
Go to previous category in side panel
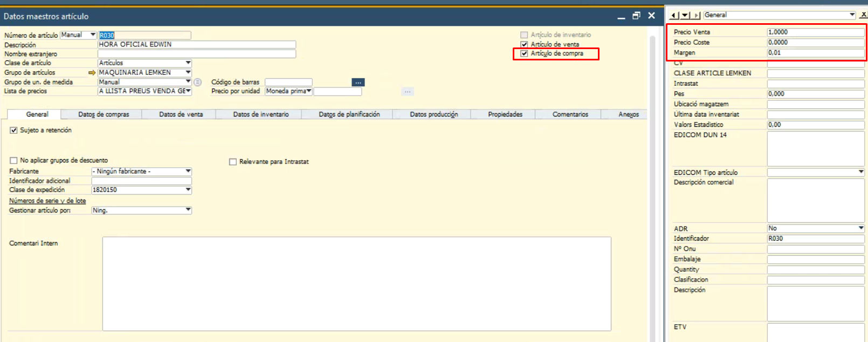tap(674, 15)
